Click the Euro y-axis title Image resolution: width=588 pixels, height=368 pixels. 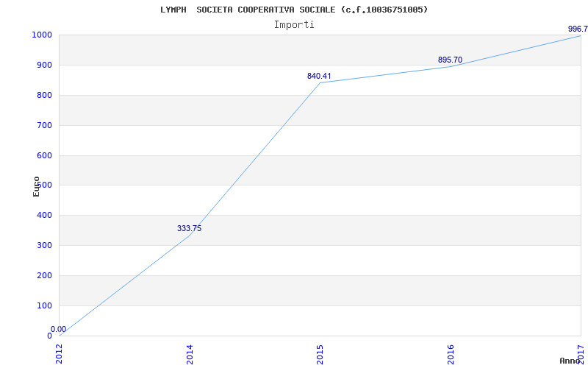click(x=36, y=185)
